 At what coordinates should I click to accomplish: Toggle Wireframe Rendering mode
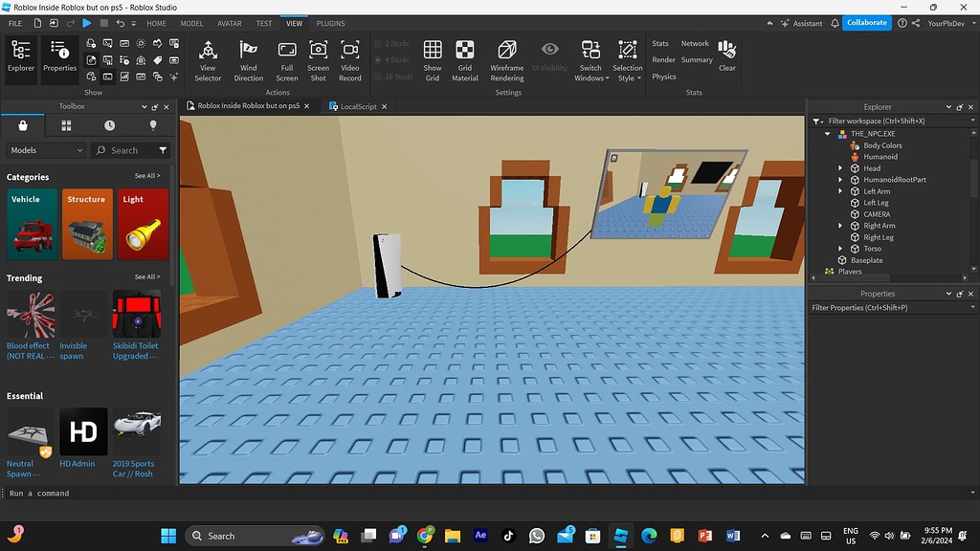(507, 58)
